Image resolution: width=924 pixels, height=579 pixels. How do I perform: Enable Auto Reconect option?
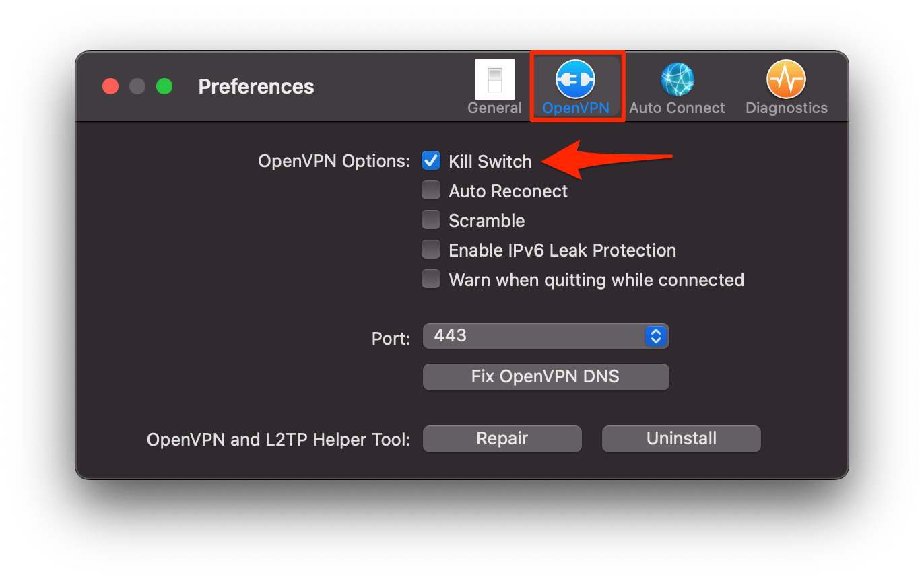[x=431, y=191]
